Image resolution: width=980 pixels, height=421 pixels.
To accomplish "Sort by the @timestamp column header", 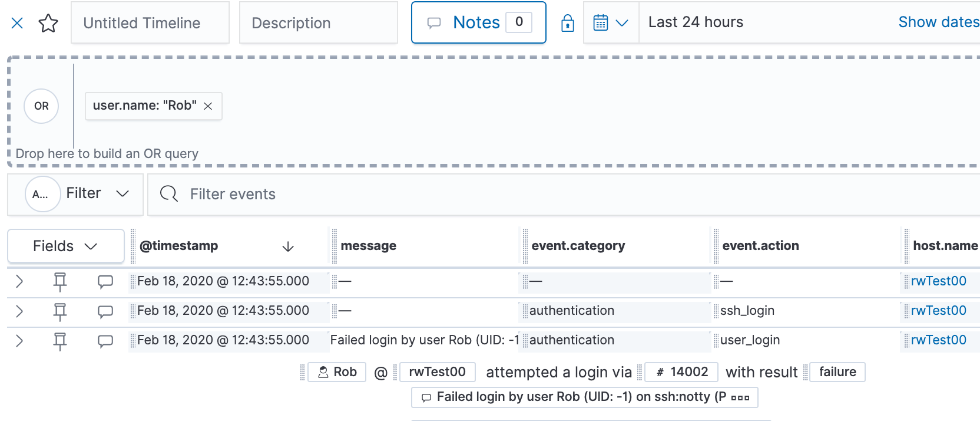I will pos(179,246).
